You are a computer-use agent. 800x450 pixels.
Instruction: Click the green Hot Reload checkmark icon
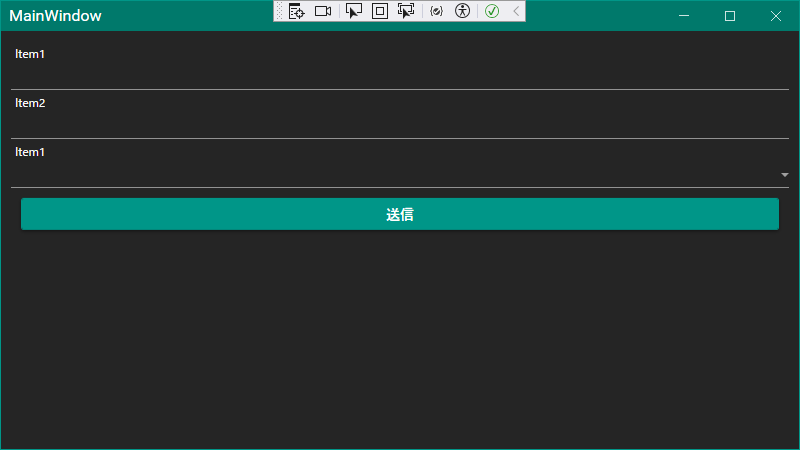click(x=492, y=11)
